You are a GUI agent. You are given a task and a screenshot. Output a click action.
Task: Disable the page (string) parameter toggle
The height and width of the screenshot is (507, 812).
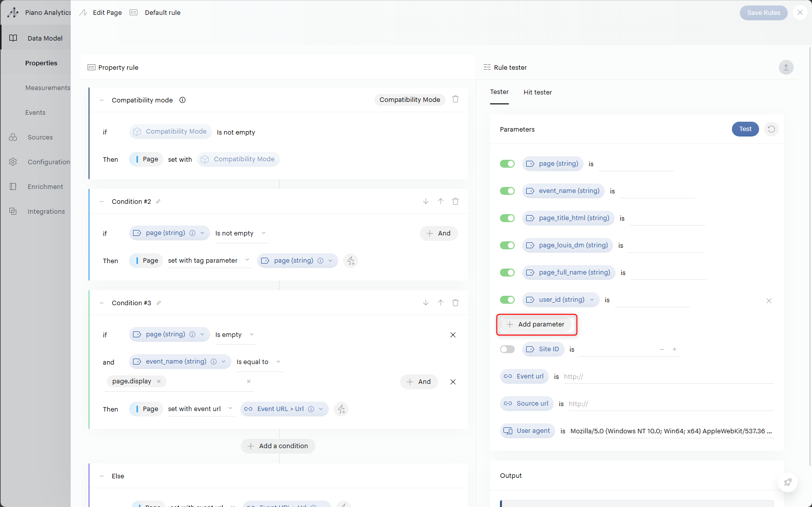coord(507,164)
